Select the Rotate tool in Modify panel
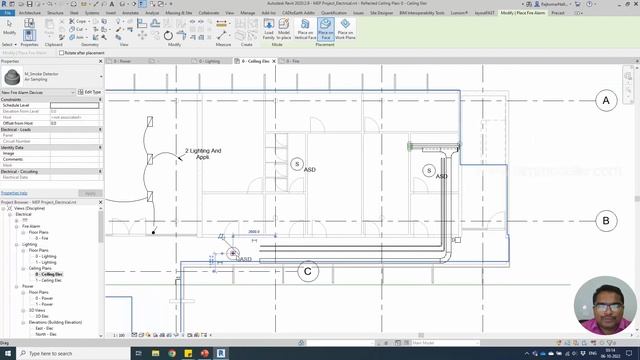Viewport: 640px width, 360px height. [x=168, y=36]
